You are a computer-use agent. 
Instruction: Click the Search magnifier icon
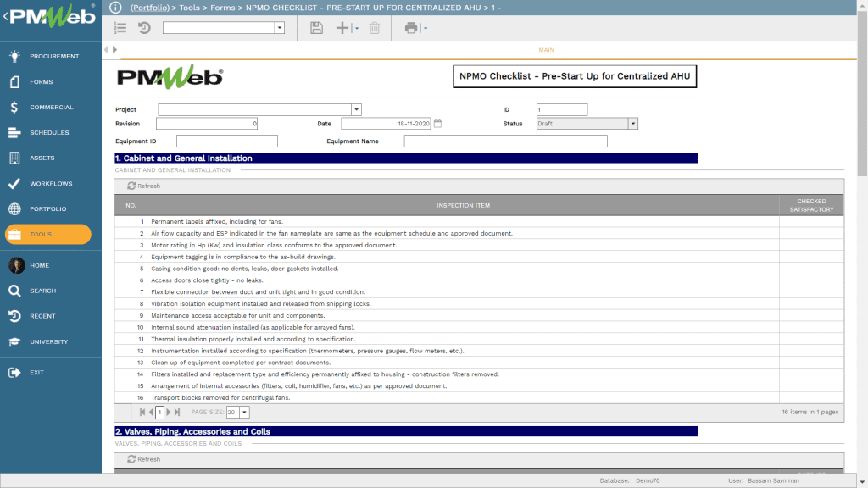tap(14, 291)
